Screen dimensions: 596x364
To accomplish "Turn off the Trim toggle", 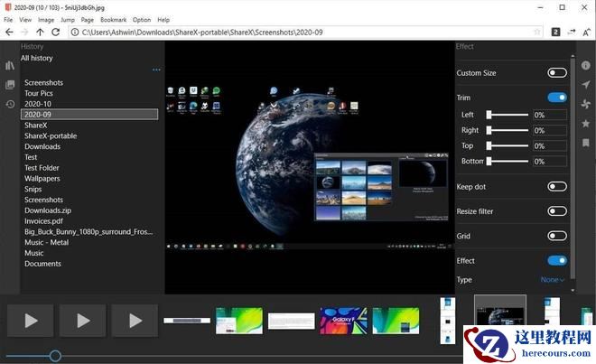I will 556,98.
